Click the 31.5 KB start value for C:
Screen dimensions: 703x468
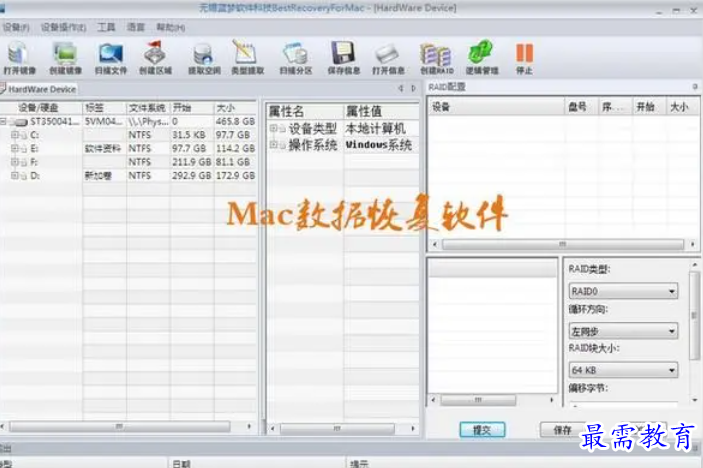pos(189,135)
